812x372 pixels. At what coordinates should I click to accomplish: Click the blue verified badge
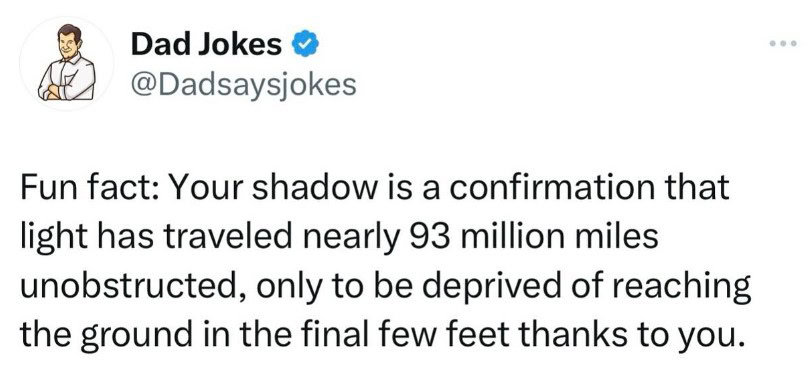(x=306, y=45)
